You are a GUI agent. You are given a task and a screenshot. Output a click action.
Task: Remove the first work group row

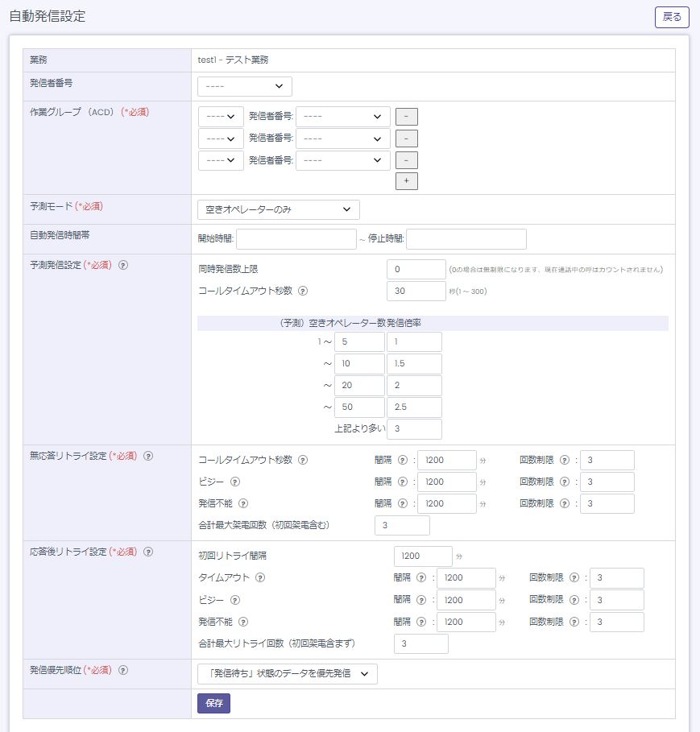coord(406,117)
